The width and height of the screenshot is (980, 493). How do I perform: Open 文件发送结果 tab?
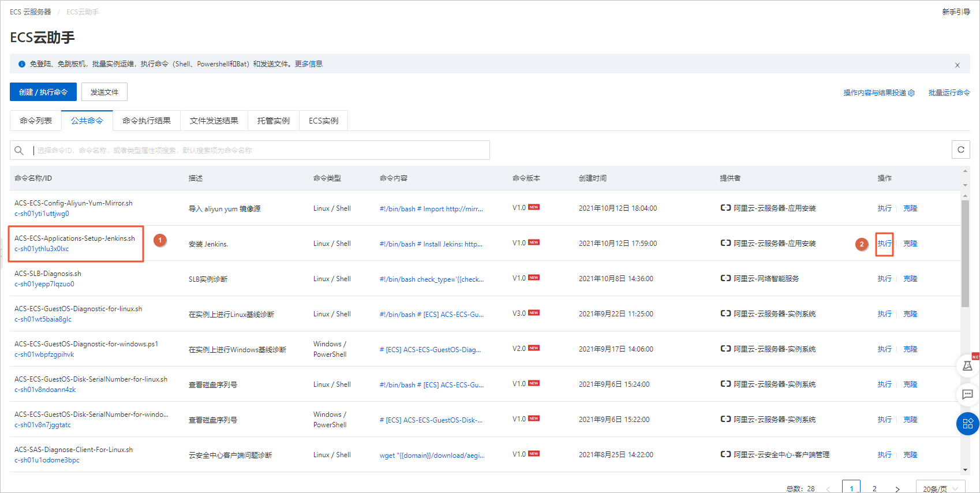[214, 121]
